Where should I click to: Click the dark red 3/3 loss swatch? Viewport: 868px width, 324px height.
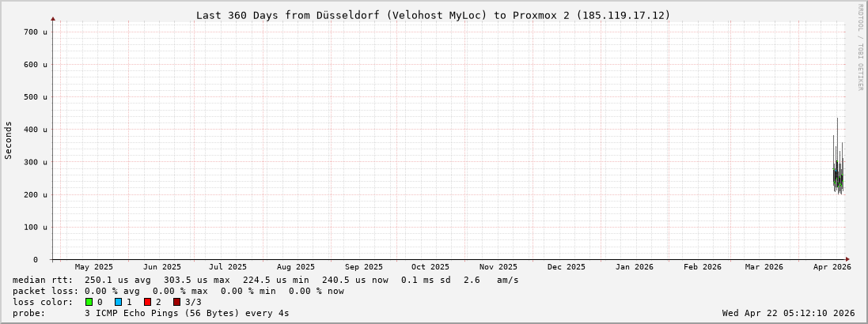[176, 302]
